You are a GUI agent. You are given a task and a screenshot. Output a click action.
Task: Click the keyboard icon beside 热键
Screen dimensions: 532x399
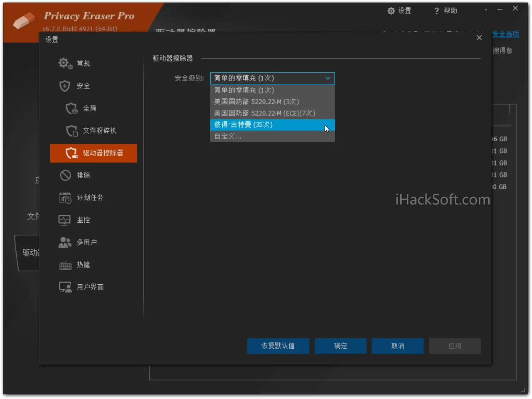coord(65,265)
